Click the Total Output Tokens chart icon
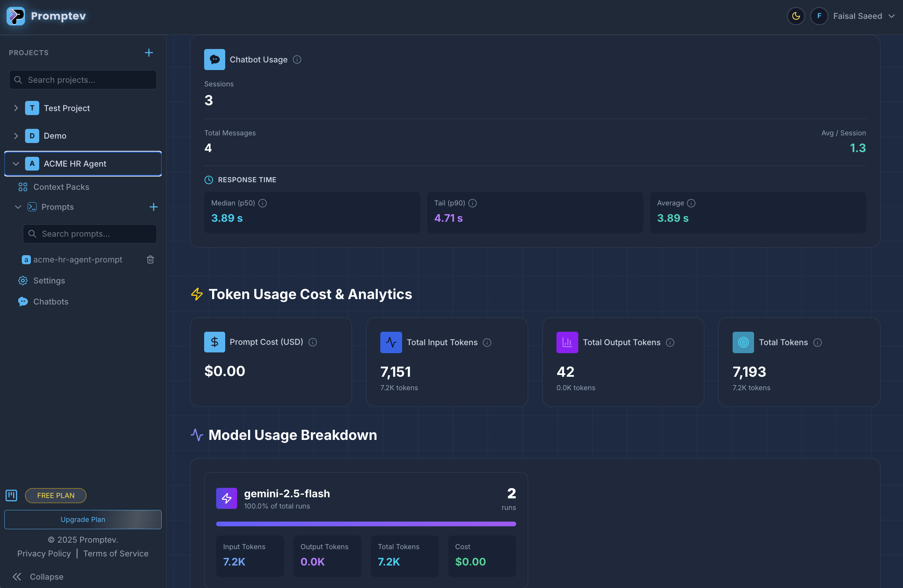 point(567,342)
